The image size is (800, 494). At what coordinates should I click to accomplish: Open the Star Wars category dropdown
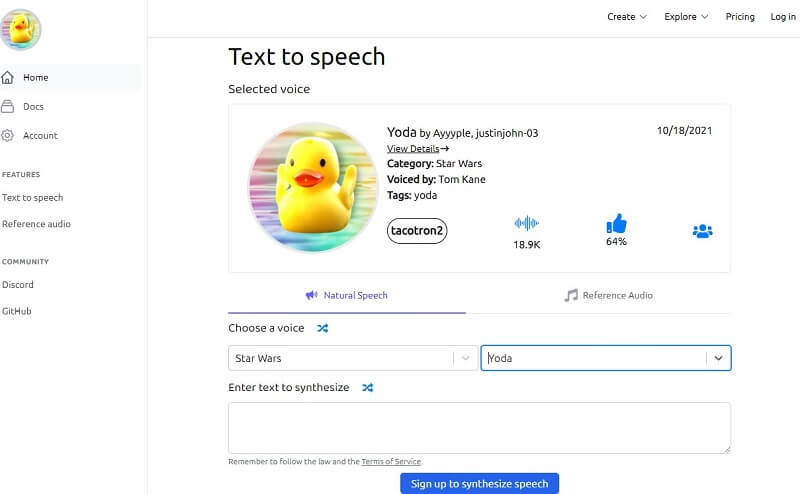352,358
